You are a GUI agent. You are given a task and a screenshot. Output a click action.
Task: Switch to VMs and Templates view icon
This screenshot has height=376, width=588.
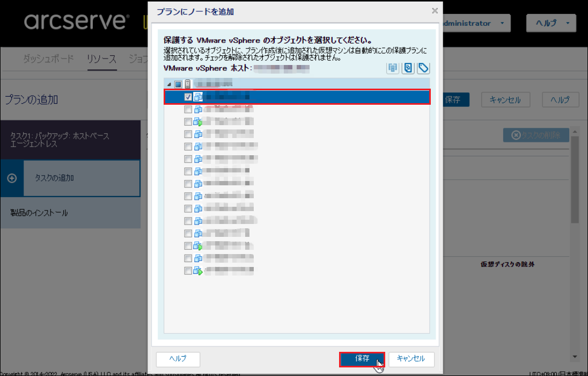pyautogui.click(x=408, y=68)
